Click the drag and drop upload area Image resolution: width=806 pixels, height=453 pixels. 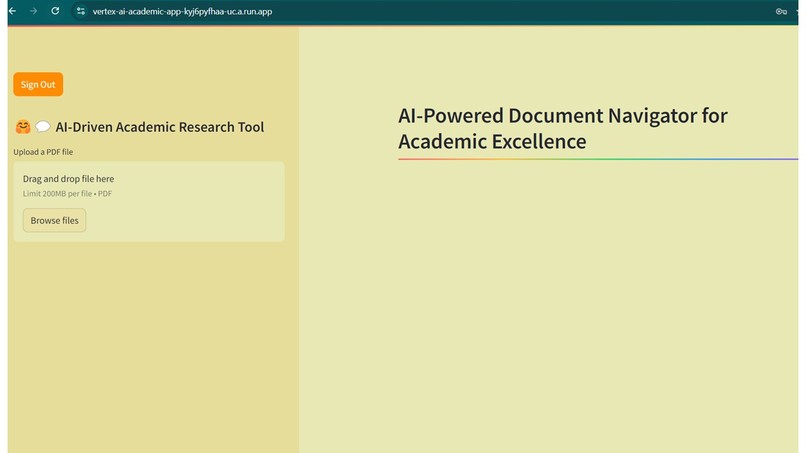pos(149,202)
